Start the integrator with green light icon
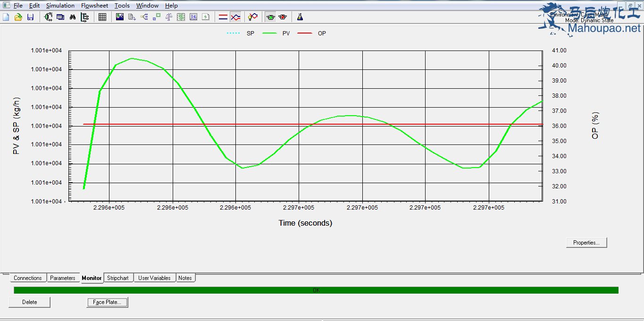The image size is (644, 321). pyautogui.click(x=270, y=17)
